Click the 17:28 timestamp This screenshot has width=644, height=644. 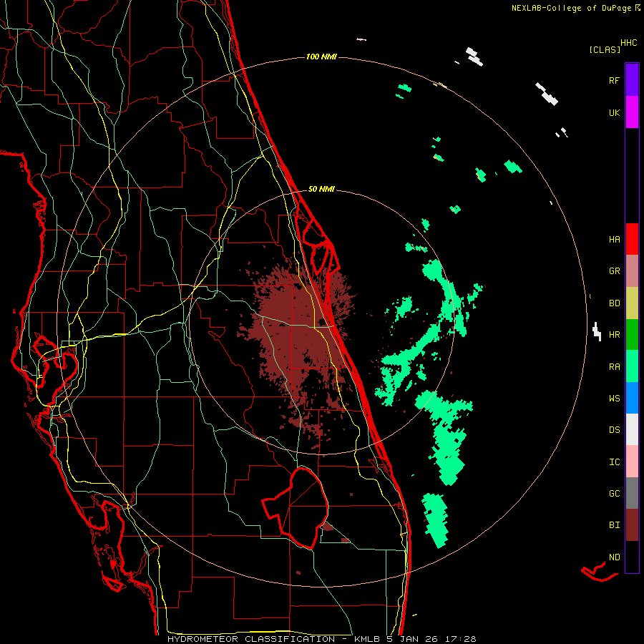point(459,639)
